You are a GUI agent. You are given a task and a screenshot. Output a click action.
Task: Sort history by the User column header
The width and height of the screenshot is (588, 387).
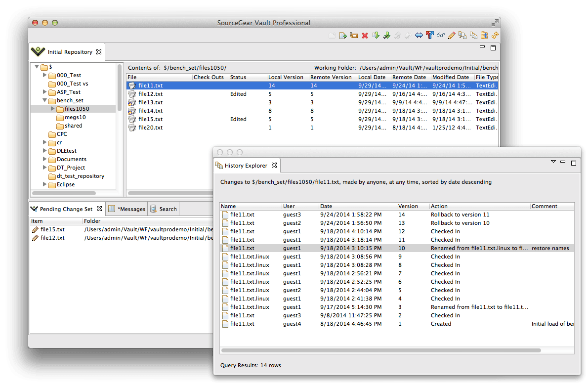(300, 206)
